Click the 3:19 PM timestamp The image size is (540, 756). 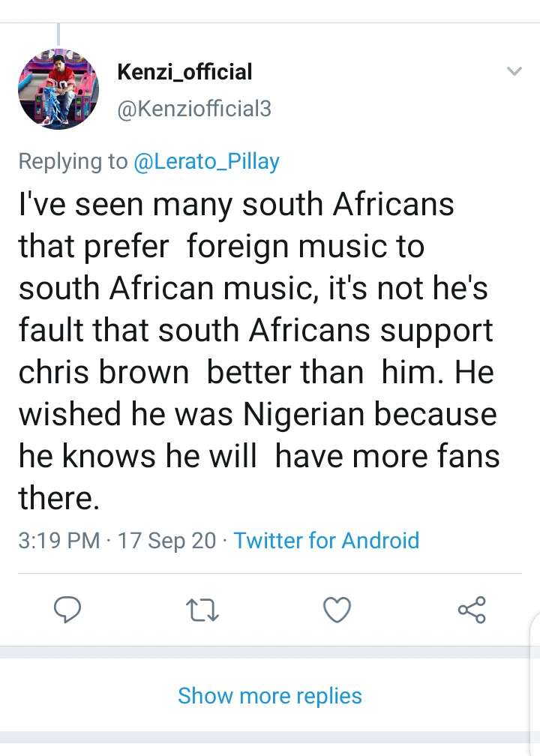58,540
